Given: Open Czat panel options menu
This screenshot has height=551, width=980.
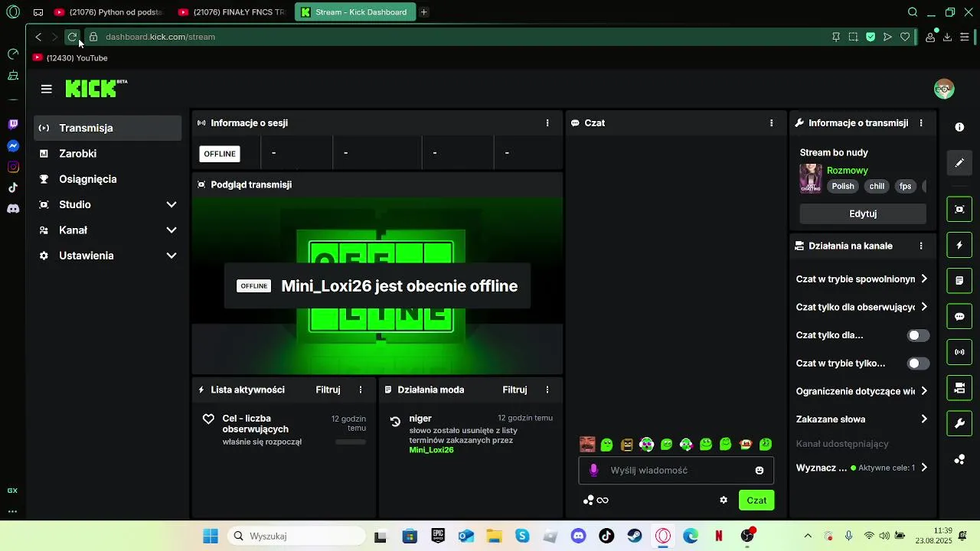Looking at the screenshot, I should click(x=771, y=122).
